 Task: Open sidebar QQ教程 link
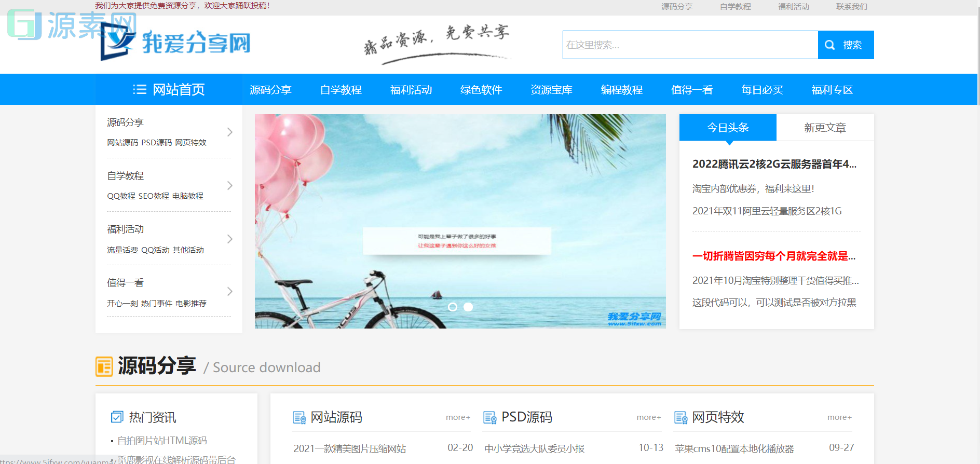coord(121,196)
